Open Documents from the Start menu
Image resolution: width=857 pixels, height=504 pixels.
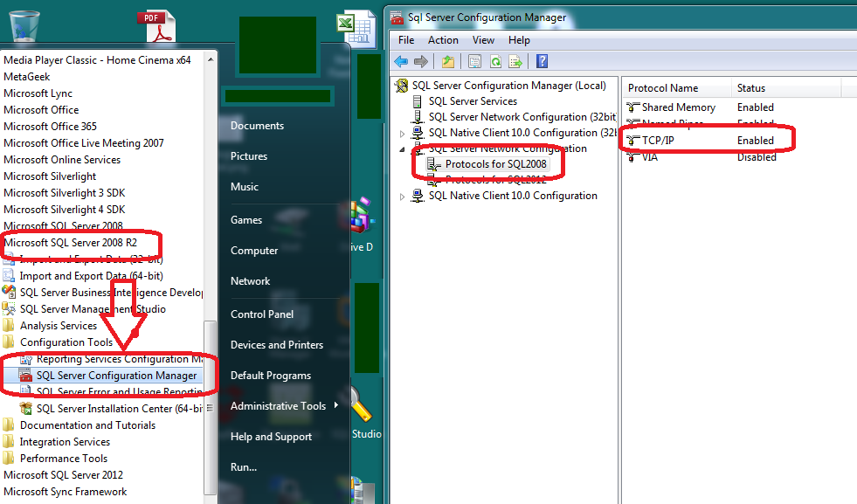pos(257,126)
